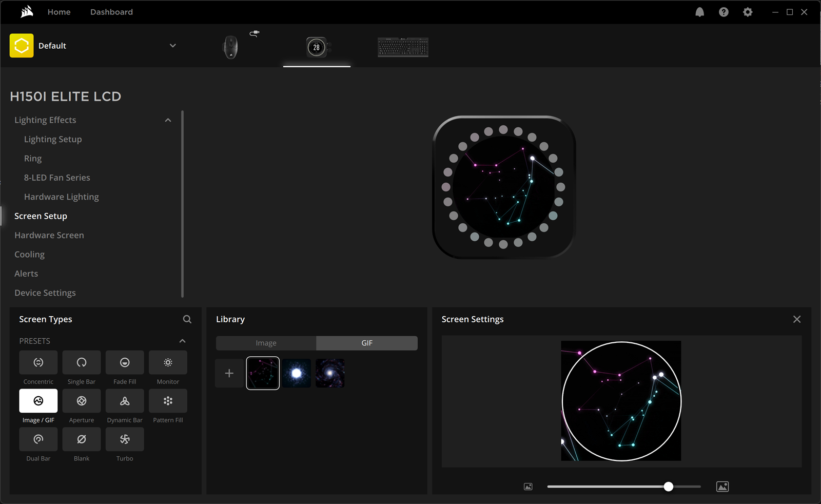Select the Blank screen preset

coord(82,439)
